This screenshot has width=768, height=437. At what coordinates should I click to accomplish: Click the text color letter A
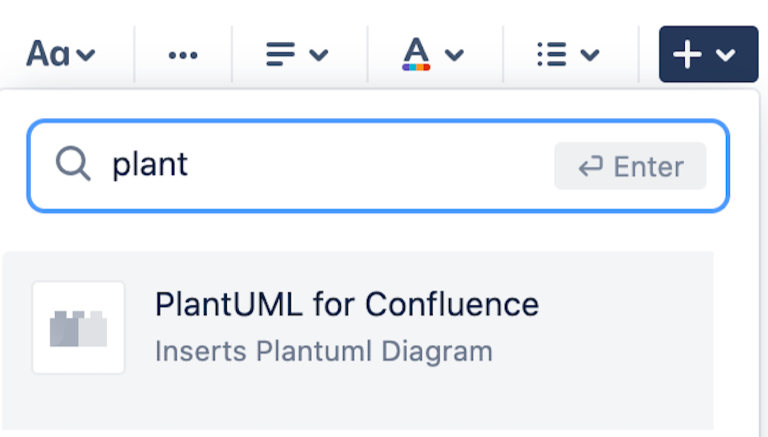(416, 49)
